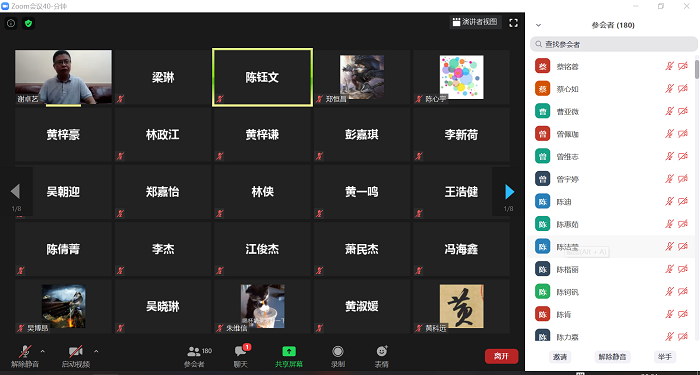Select 陈心宇 colorful dots tile
The height and width of the screenshot is (375, 700).
pos(461,77)
